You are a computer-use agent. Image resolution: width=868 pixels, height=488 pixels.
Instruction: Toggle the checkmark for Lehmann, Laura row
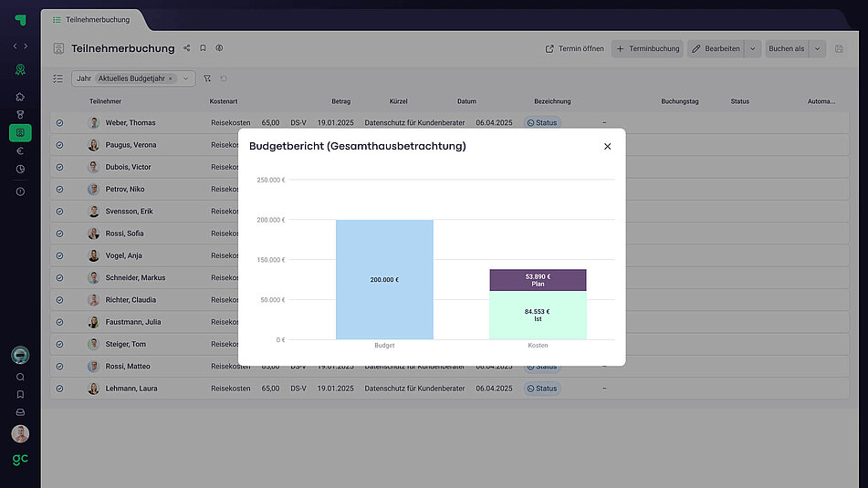click(59, 389)
